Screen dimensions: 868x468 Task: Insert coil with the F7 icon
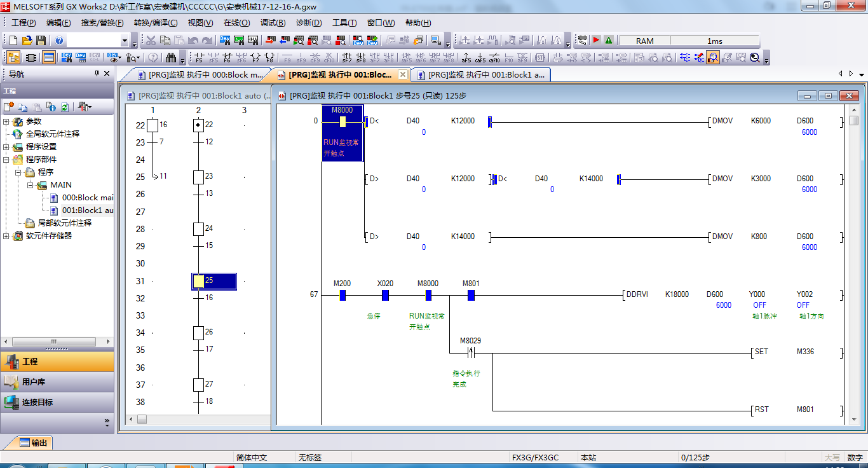point(256,58)
